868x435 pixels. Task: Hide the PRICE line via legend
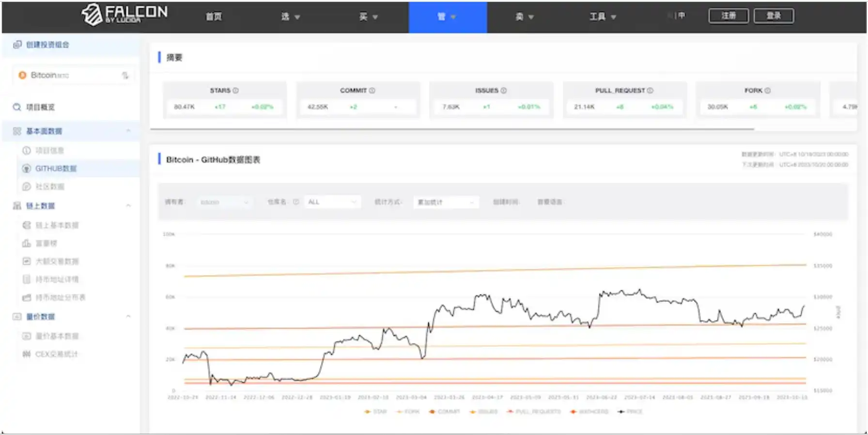[x=630, y=412]
